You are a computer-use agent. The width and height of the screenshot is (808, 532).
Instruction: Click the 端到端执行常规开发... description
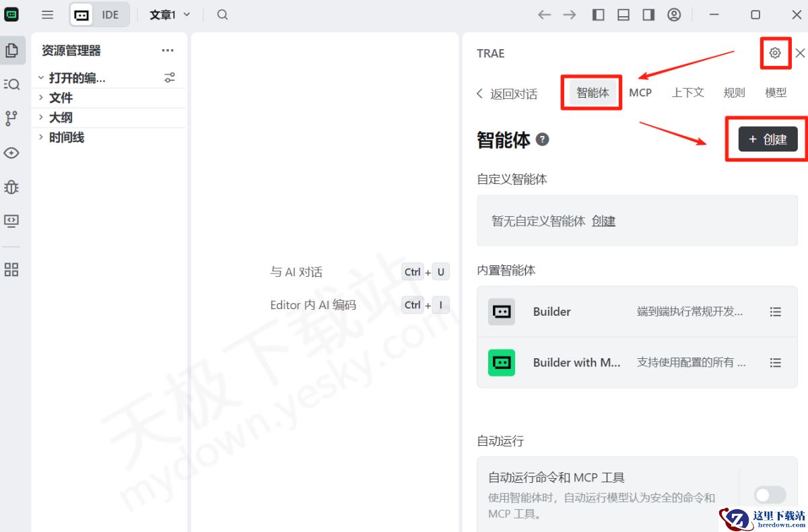tap(691, 312)
